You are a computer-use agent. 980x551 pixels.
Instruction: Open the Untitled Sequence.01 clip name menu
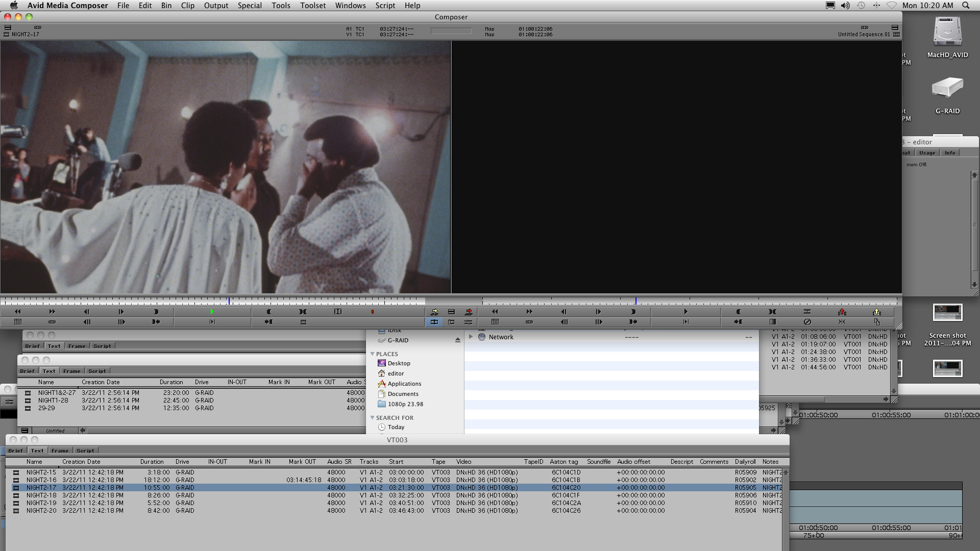click(864, 34)
